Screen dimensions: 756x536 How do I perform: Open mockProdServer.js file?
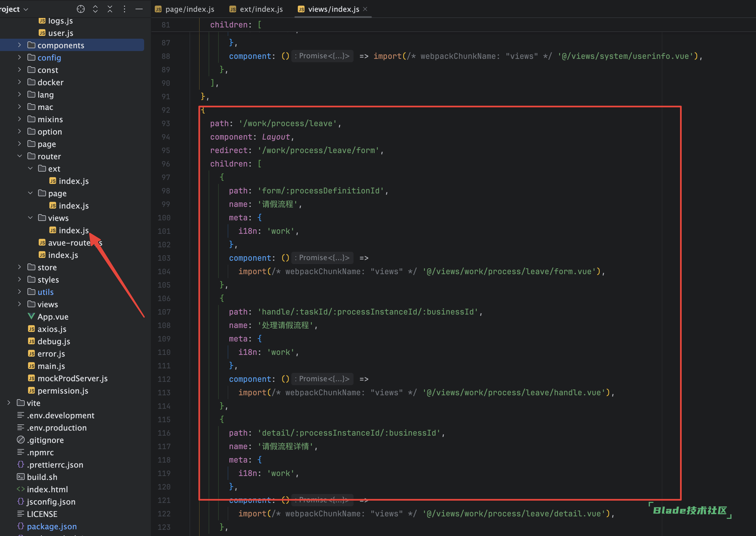tap(68, 378)
